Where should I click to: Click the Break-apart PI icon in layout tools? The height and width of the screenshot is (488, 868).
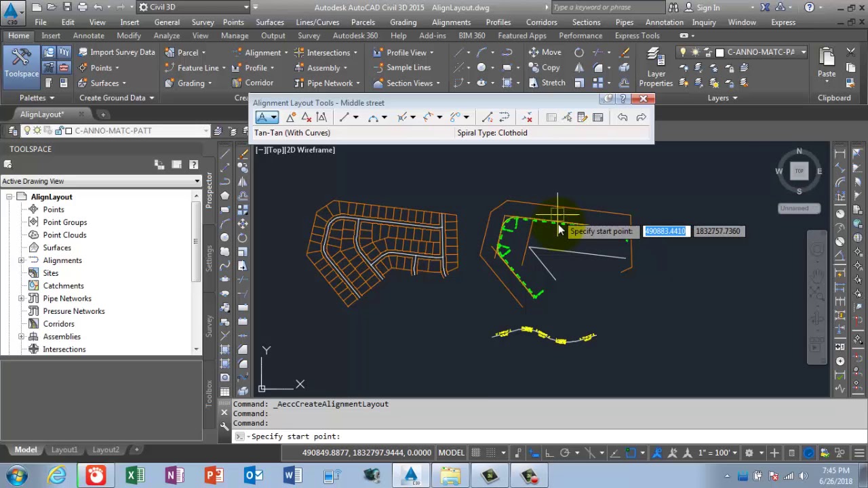321,117
